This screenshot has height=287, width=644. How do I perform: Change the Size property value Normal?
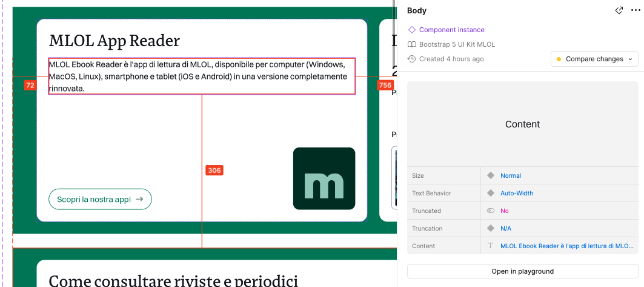(511, 175)
